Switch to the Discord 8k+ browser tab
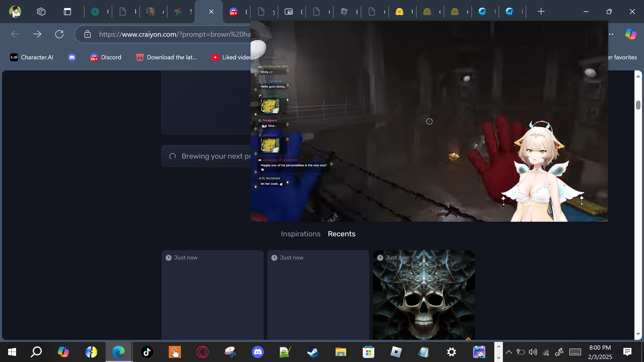Image resolution: width=644 pixels, height=362 pixels. [233, 12]
